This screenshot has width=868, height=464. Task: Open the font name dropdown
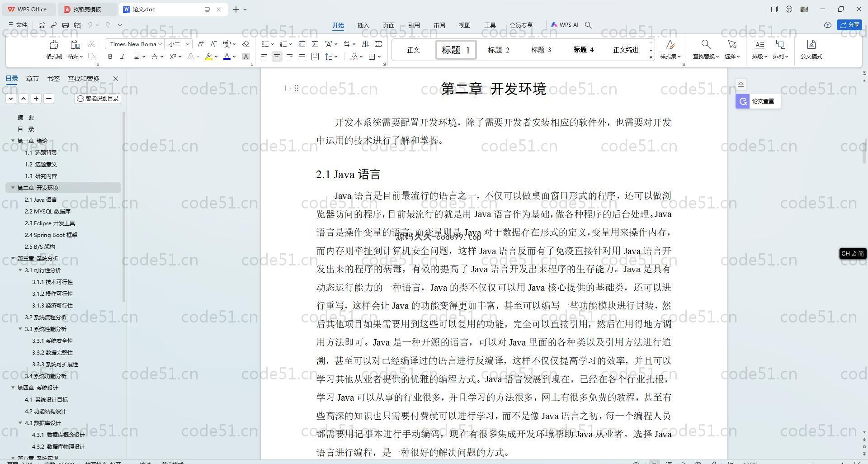click(134, 44)
